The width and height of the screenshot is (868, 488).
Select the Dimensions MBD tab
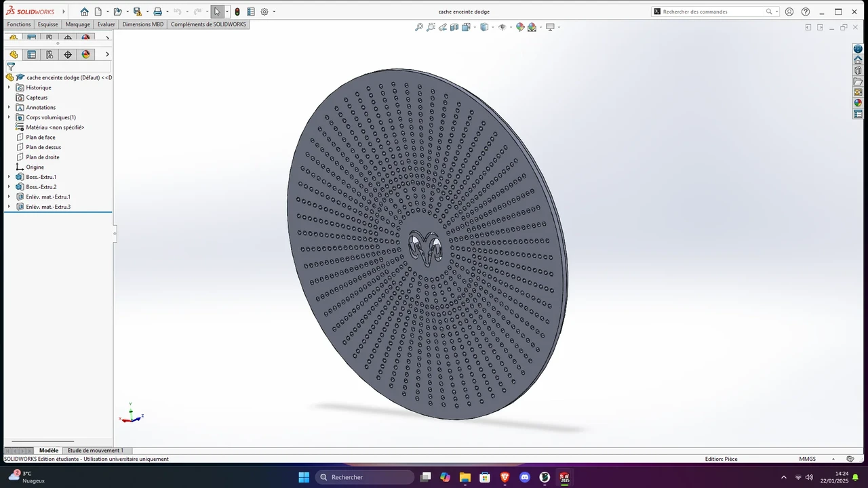coord(142,24)
